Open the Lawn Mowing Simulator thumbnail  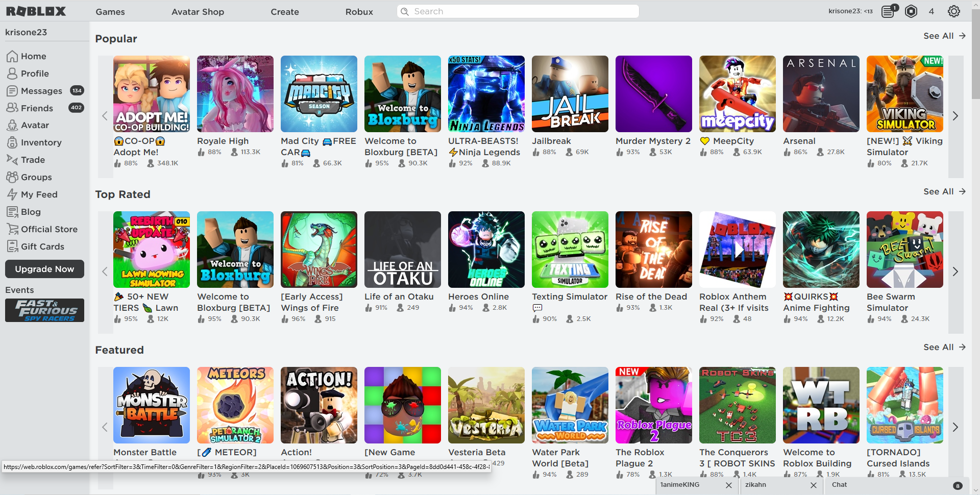click(152, 250)
